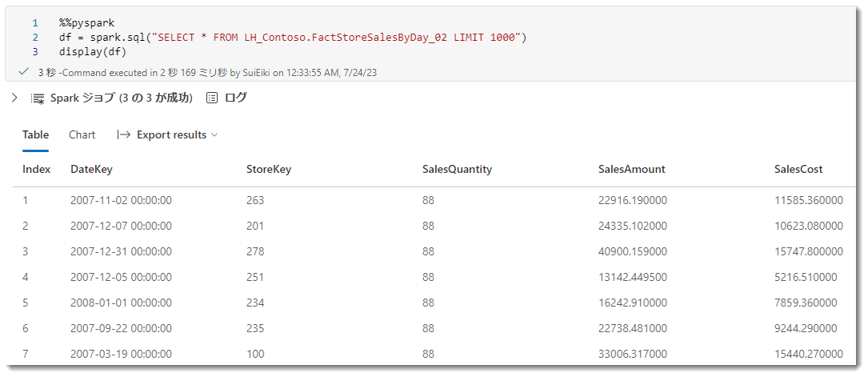This screenshot has height=377, width=868.
Task: Click the Index column header
Action: (37, 169)
